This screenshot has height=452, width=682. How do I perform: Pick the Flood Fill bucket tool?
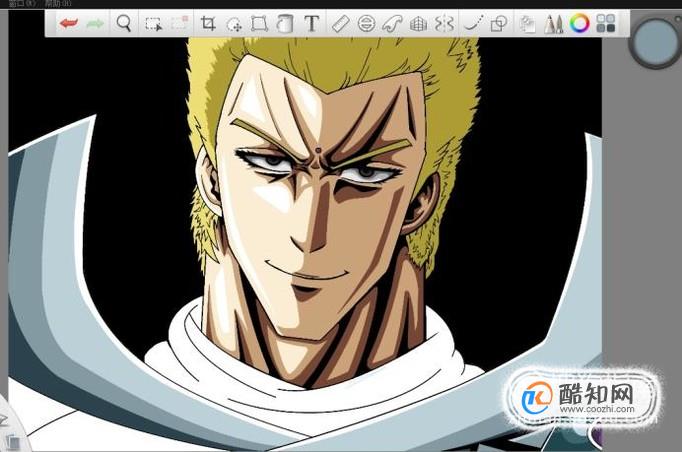(285, 23)
